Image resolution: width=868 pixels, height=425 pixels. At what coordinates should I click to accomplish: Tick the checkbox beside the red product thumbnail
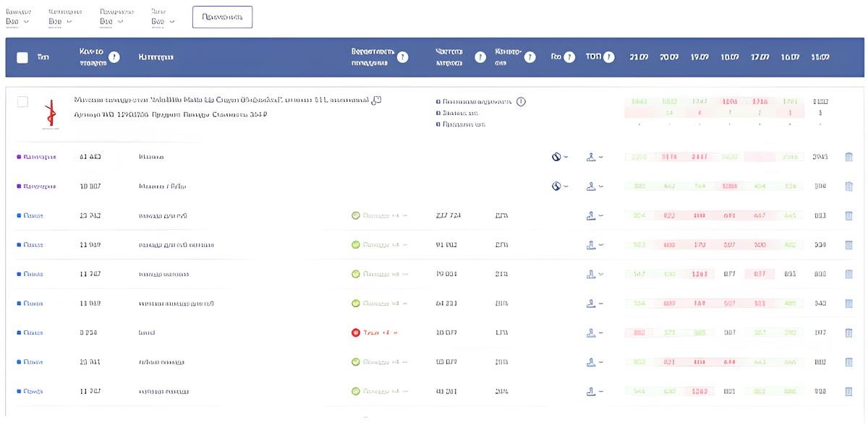coord(22,102)
